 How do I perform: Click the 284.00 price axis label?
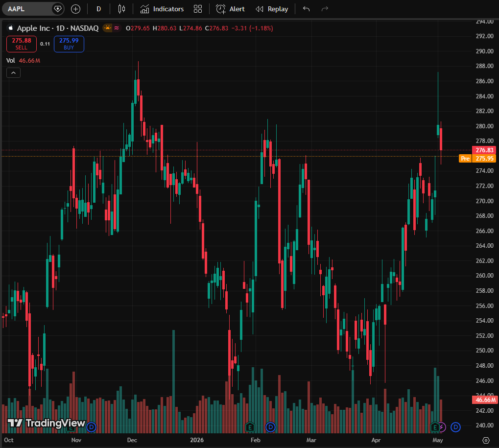484,96
